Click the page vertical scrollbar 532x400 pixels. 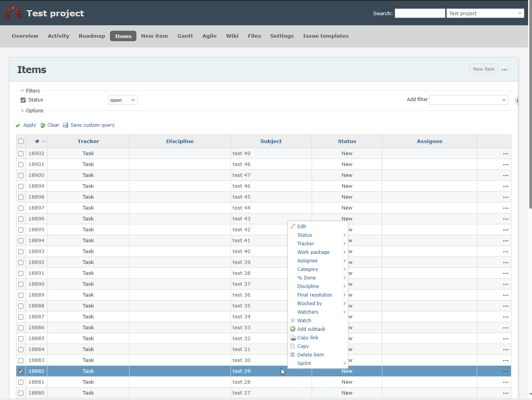[530, 105]
